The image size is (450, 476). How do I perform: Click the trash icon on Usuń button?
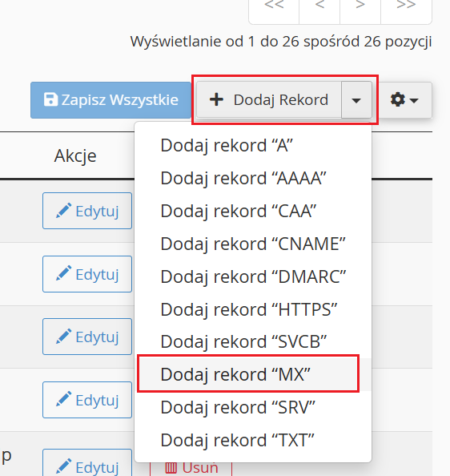171,468
